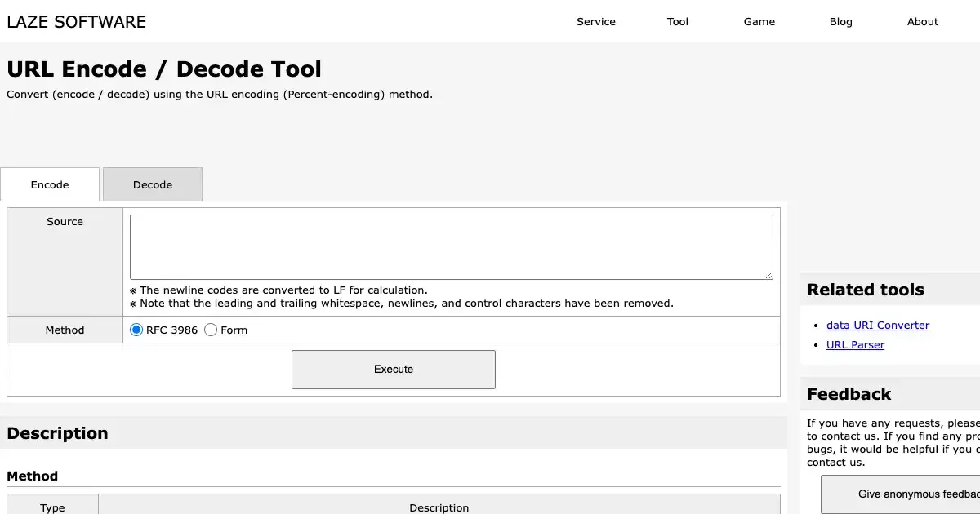Choose the Form encoding method

(x=211, y=330)
